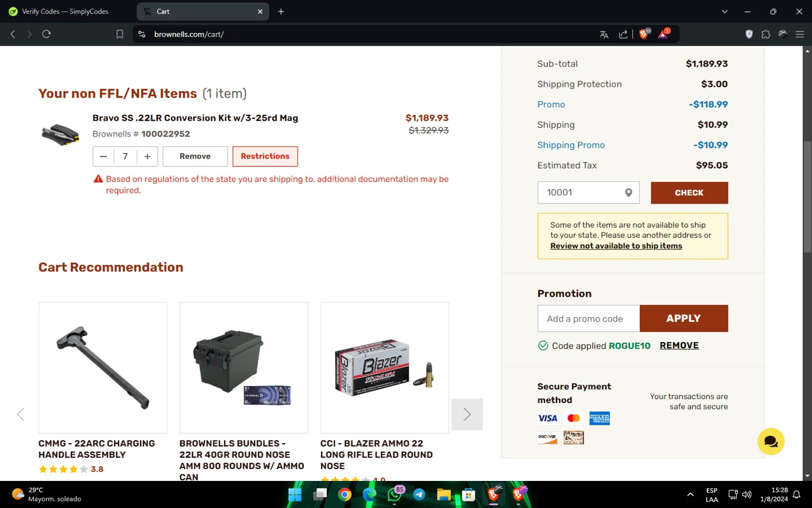Image resolution: width=812 pixels, height=508 pixels.
Task: Open Bravo SS .22LR Conversion Kit link
Action: (195, 118)
